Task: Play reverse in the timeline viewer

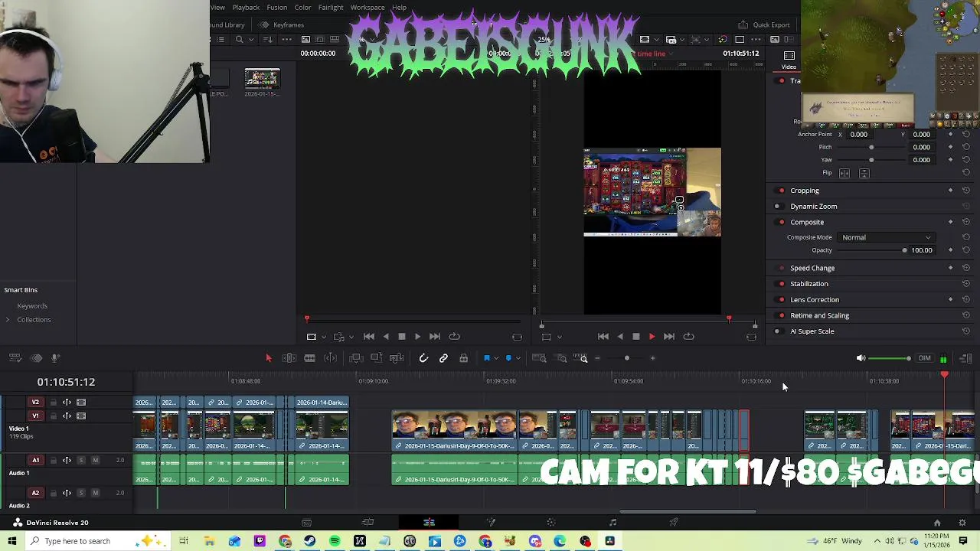Action: (619, 337)
